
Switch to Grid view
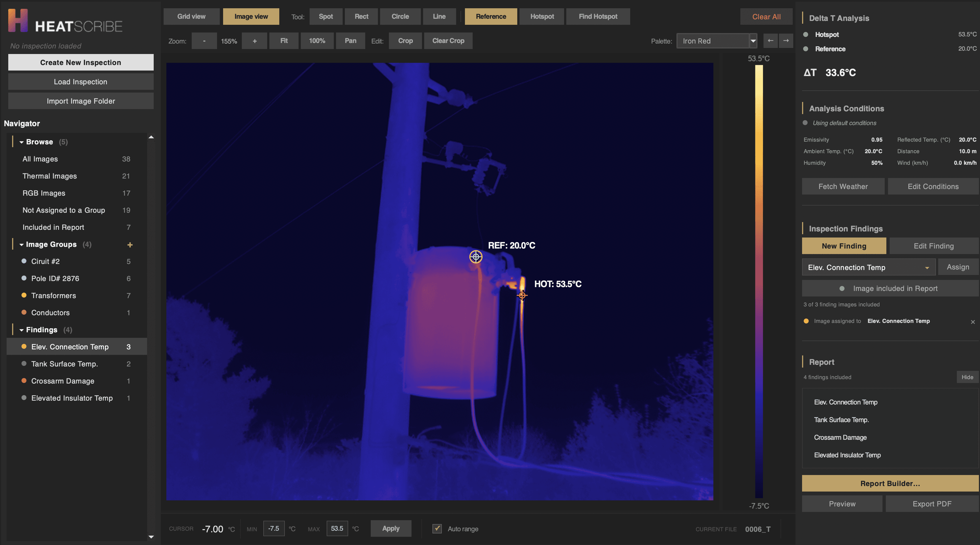(191, 16)
